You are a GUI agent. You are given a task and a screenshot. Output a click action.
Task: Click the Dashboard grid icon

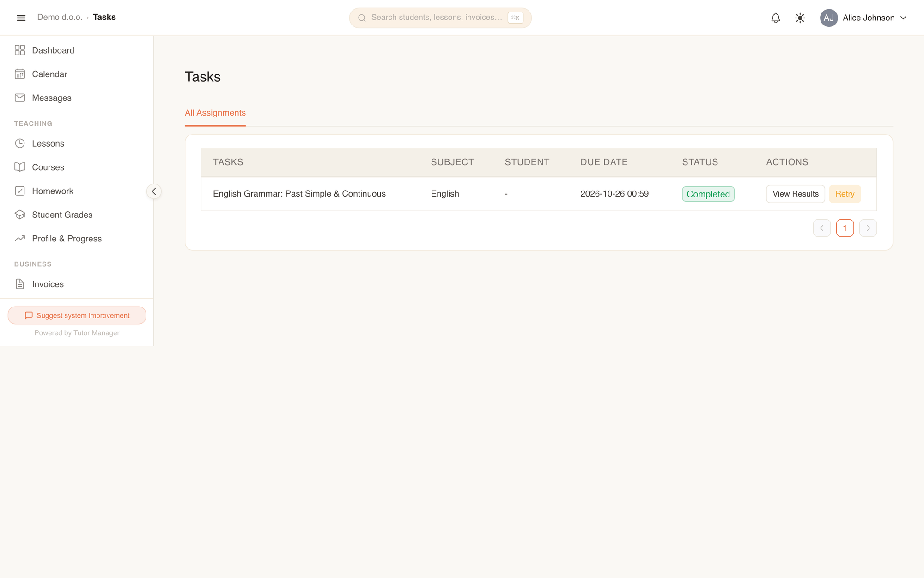20,50
